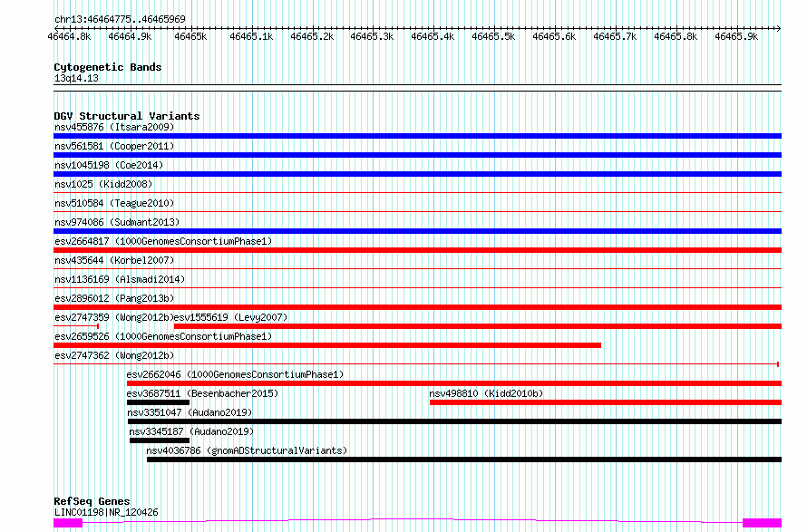Open nsv561581 (Cooper2011) variant label
The image size is (807, 532).
pyautogui.click(x=114, y=146)
